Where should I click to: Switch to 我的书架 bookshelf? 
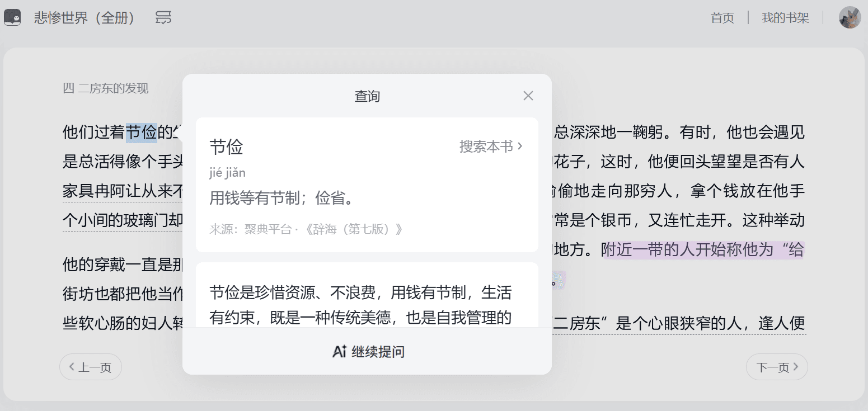pyautogui.click(x=785, y=17)
